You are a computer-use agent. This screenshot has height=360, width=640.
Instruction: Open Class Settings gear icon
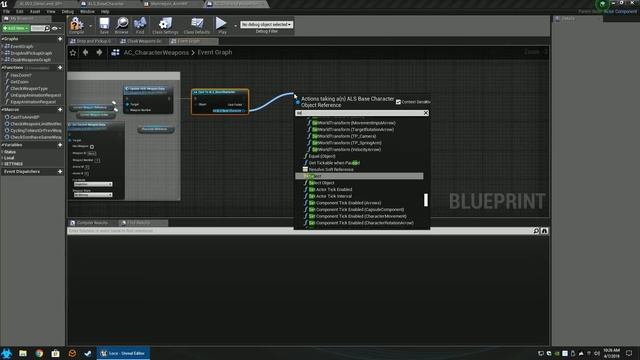pos(165,23)
